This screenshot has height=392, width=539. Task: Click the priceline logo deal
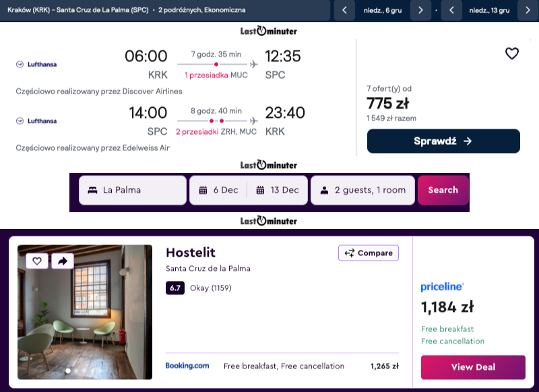pyautogui.click(x=443, y=286)
